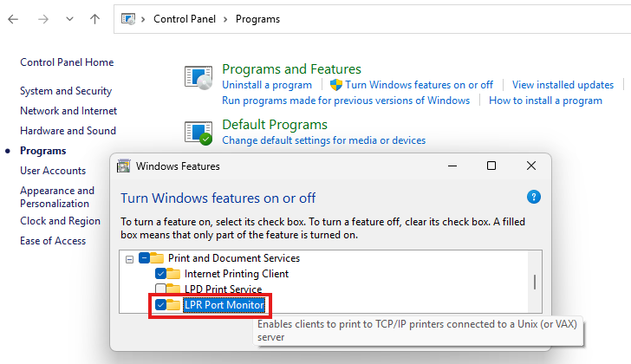Click the Back arrow in Control Panel
This screenshot has height=364, width=631.
(x=13, y=19)
